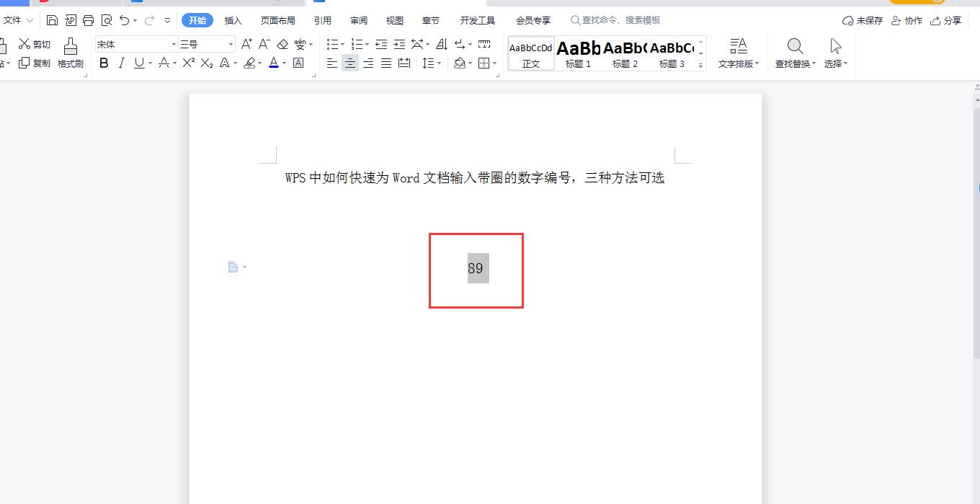
Task: Click the Character Border (boxed A) icon
Action: point(298,63)
